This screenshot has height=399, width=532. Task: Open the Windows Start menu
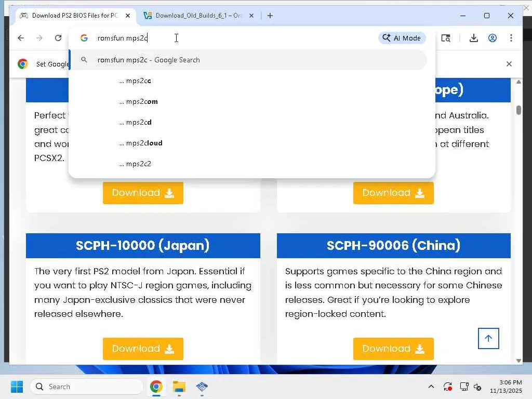coord(17,387)
